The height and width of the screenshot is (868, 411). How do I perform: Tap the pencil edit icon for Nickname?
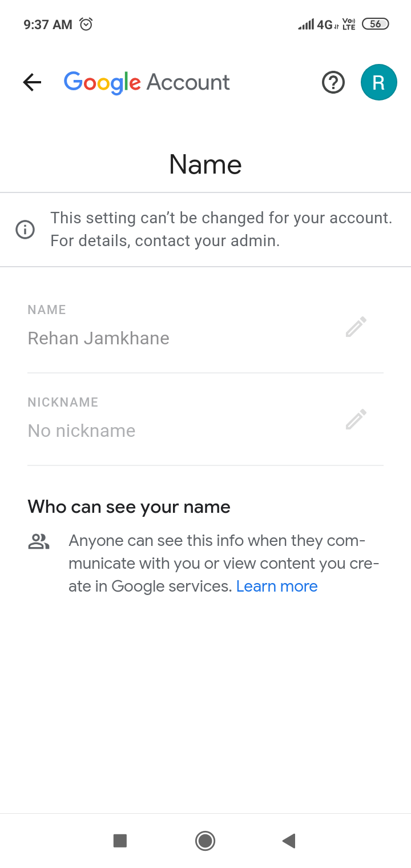coord(356,420)
